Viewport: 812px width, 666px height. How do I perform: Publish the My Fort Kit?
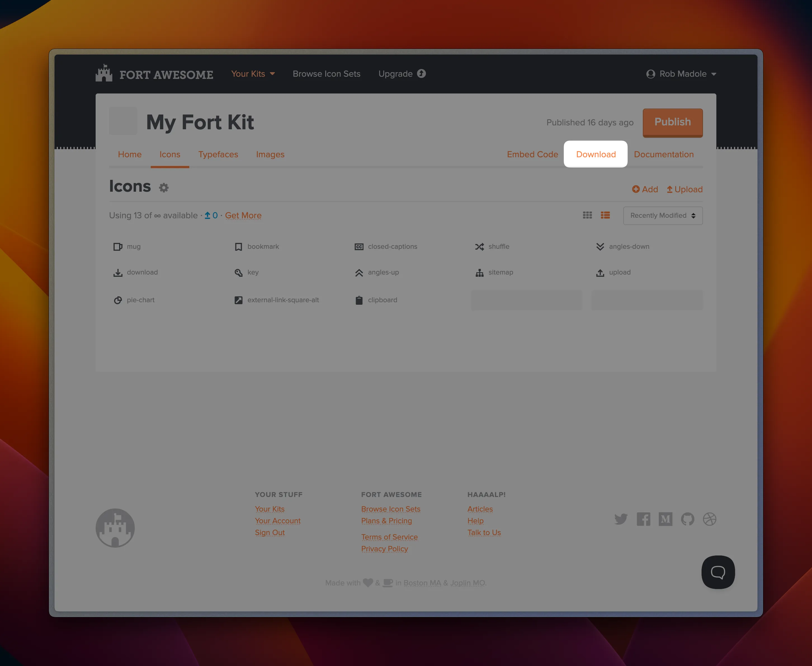[672, 122]
